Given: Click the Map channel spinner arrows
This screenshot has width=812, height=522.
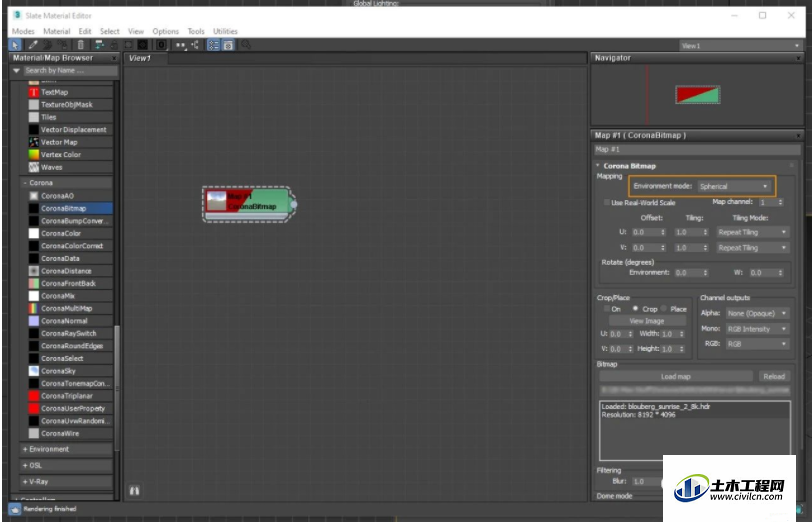Looking at the screenshot, I should (x=781, y=202).
